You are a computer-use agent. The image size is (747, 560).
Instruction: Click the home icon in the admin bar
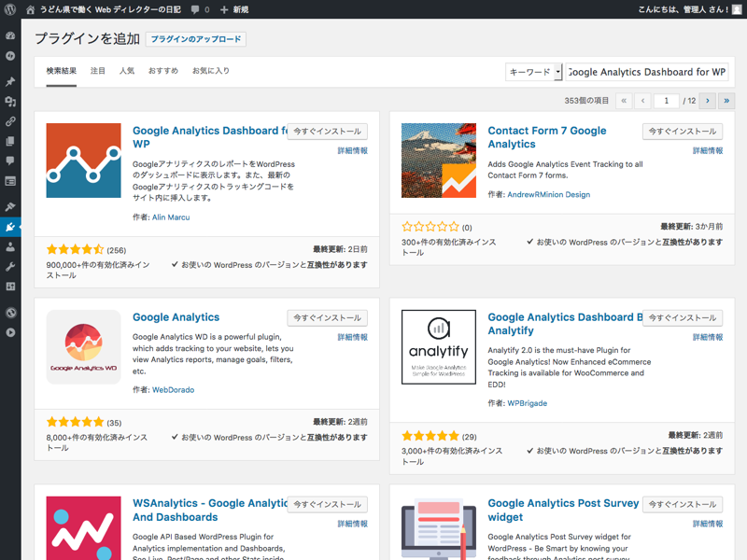[x=31, y=9]
